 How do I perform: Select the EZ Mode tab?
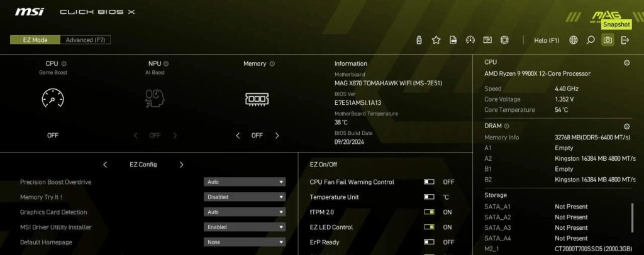35,40
